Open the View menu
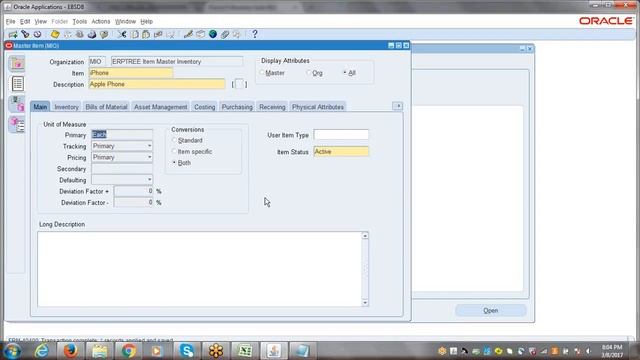 point(40,22)
